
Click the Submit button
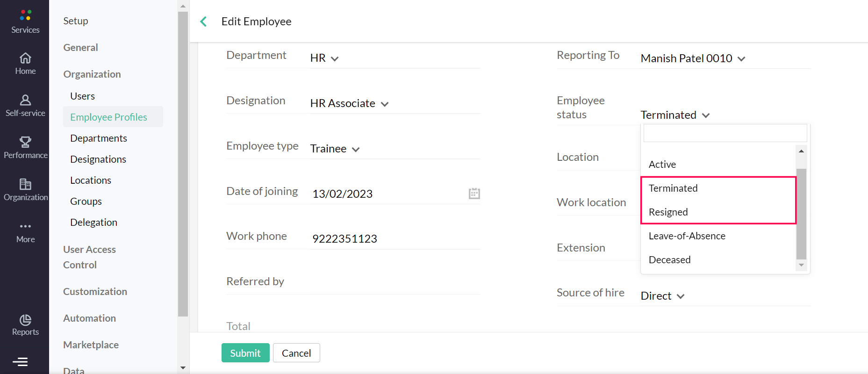(245, 353)
